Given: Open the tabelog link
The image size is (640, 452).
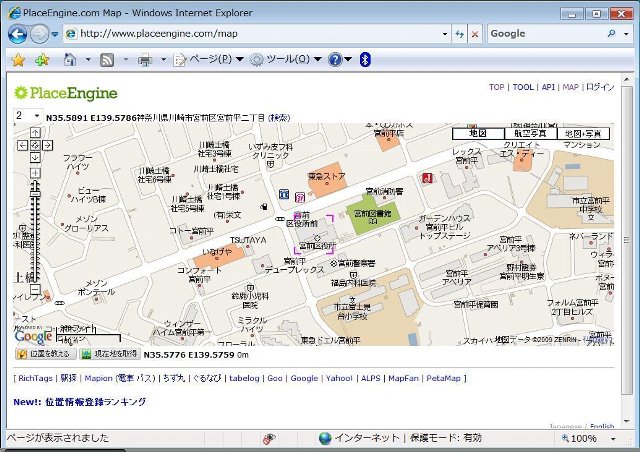Looking at the screenshot, I should 244,378.
